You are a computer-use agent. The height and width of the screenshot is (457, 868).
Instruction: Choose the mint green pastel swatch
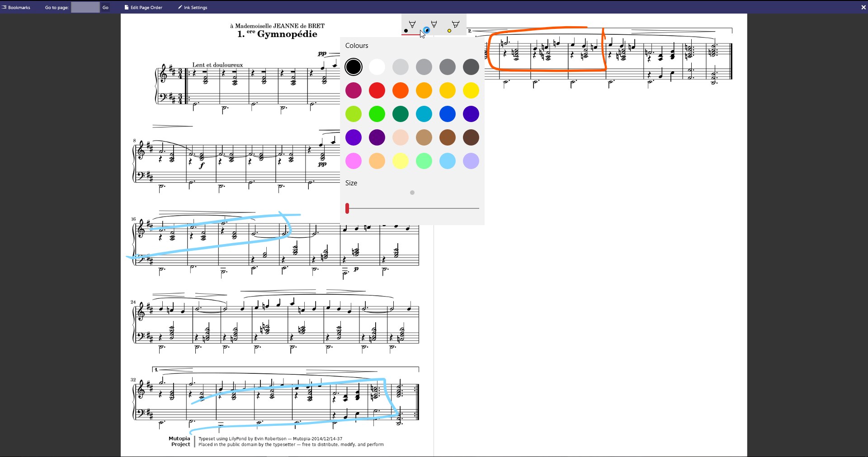point(424,161)
